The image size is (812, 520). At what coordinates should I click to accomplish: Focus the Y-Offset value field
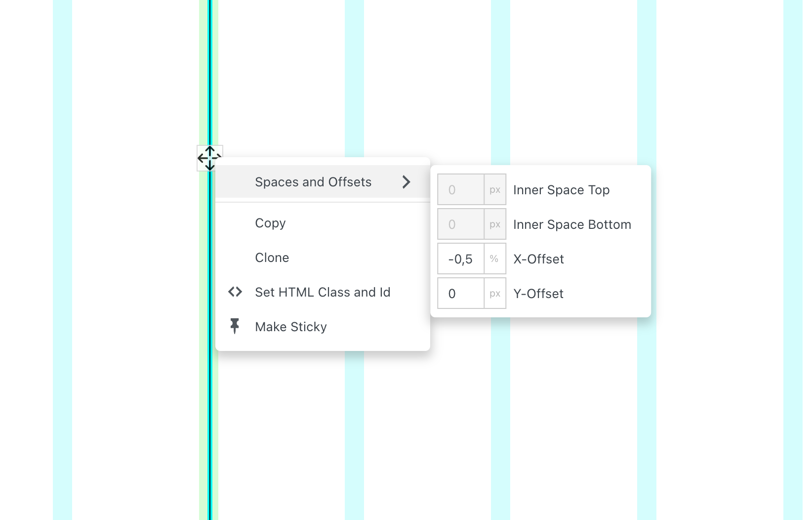pos(460,294)
